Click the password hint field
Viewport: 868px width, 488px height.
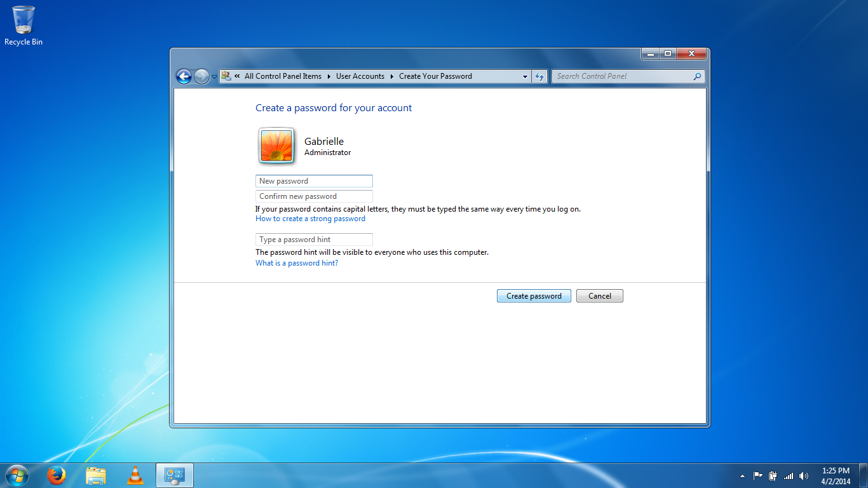314,240
